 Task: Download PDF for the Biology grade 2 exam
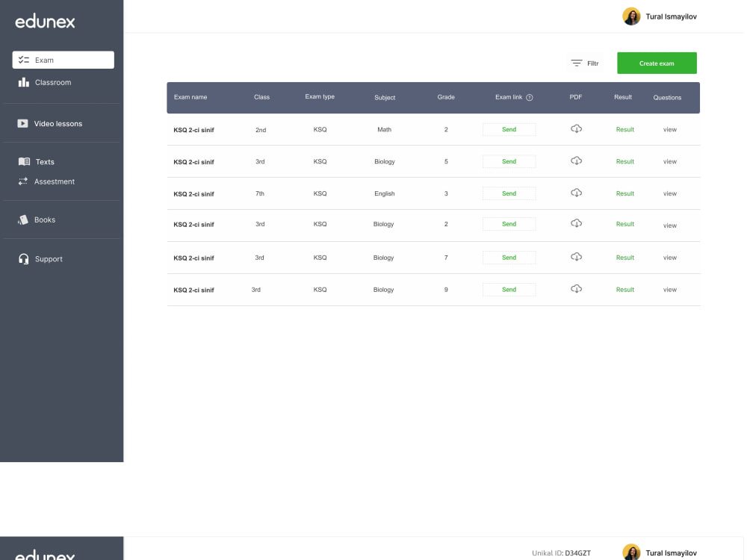[577, 223]
